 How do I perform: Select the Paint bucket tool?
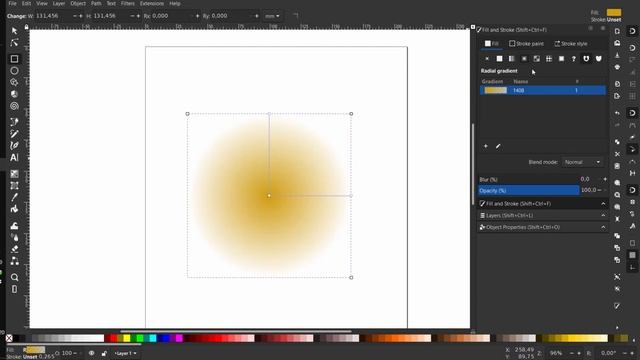(14, 209)
